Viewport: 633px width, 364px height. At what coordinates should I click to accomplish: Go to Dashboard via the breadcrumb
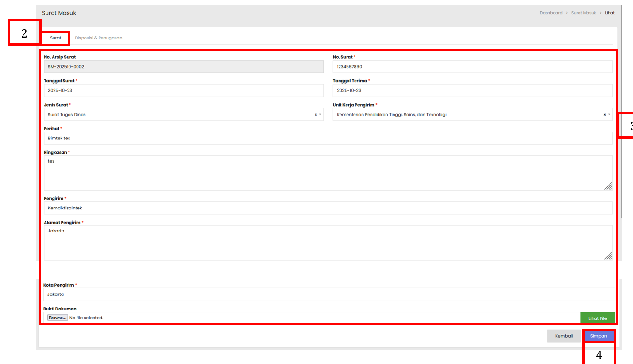(551, 13)
